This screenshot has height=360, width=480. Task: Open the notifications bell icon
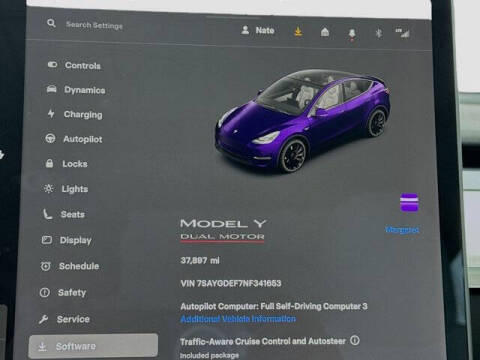(352, 34)
